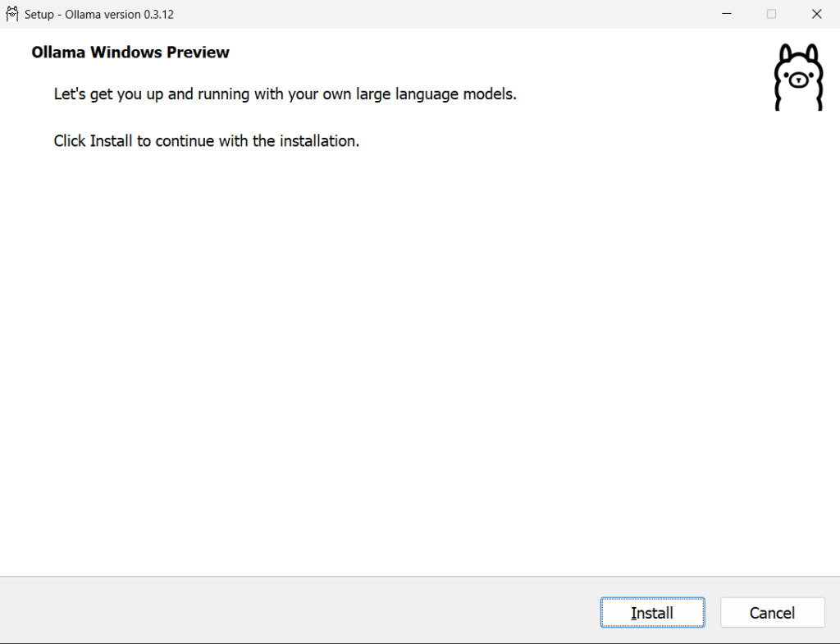Click the "Click Install to continue" instruction line
The image size is (840, 644).
pos(206,141)
